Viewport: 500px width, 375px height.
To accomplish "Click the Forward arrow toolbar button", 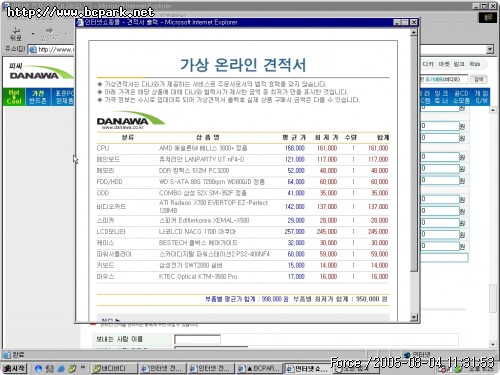I will click(x=49, y=34).
